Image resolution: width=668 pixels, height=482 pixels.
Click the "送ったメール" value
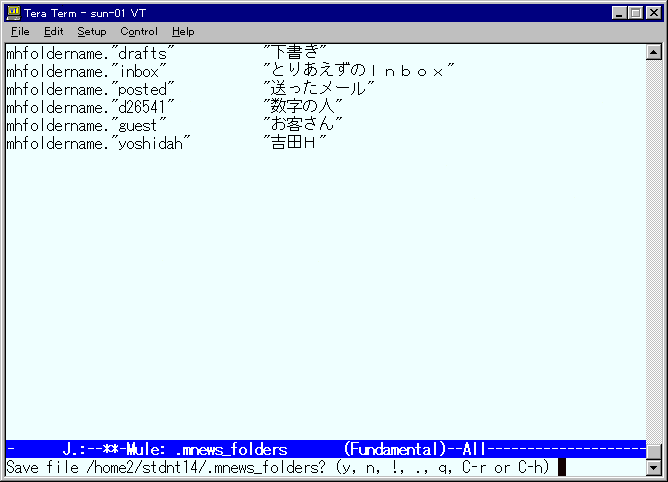point(319,88)
